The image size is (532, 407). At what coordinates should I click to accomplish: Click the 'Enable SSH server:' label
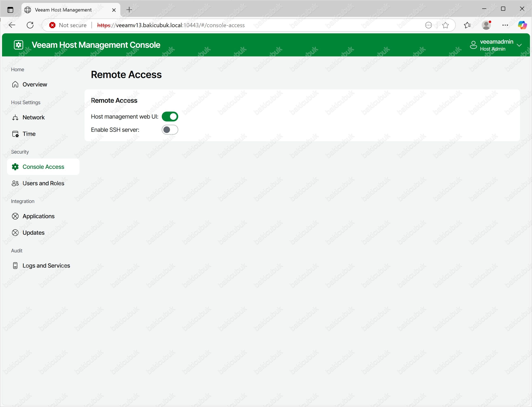(115, 130)
